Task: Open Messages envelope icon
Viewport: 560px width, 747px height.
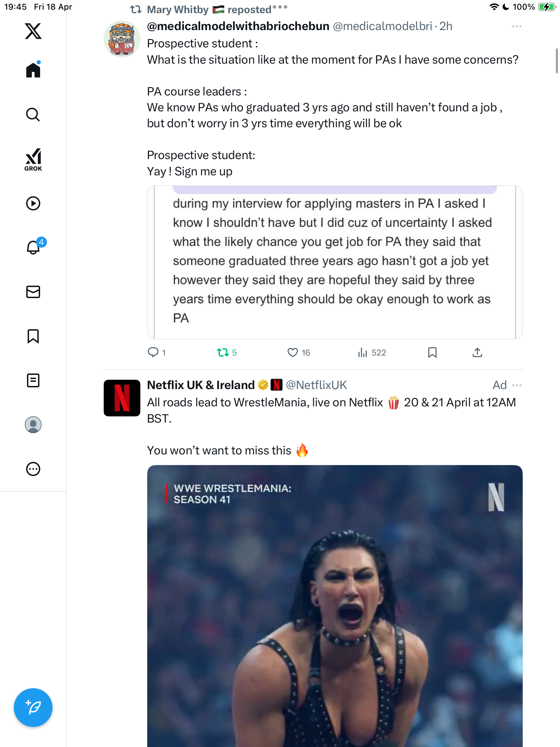Action: coord(33,292)
